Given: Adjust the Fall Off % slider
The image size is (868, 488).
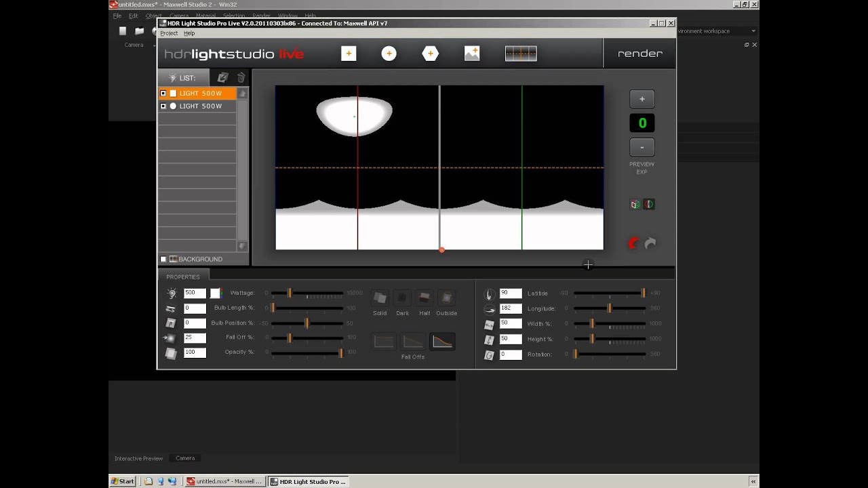Looking at the screenshot, I should point(307,338).
